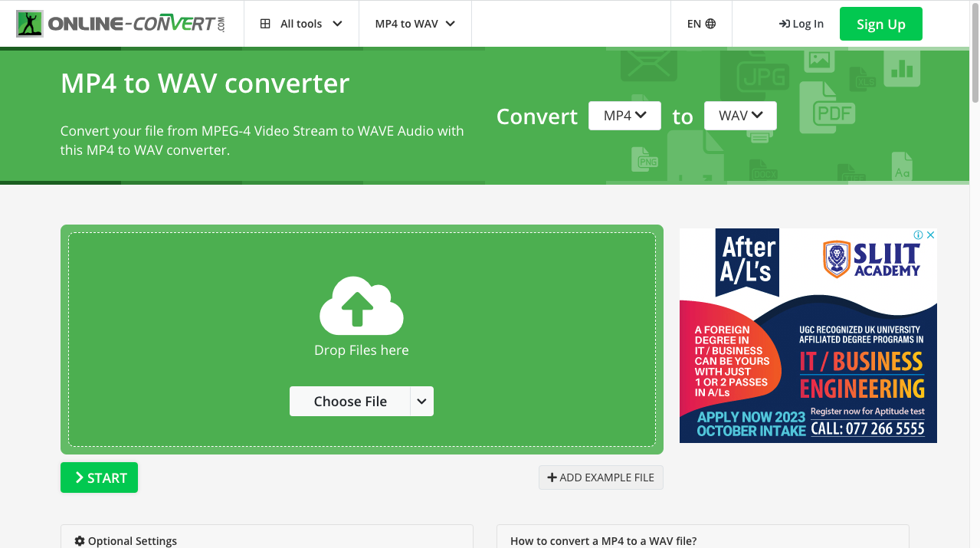The height and width of the screenshot is (548, 980).
Task: Click the Log In link
Action: click(801, 24)
